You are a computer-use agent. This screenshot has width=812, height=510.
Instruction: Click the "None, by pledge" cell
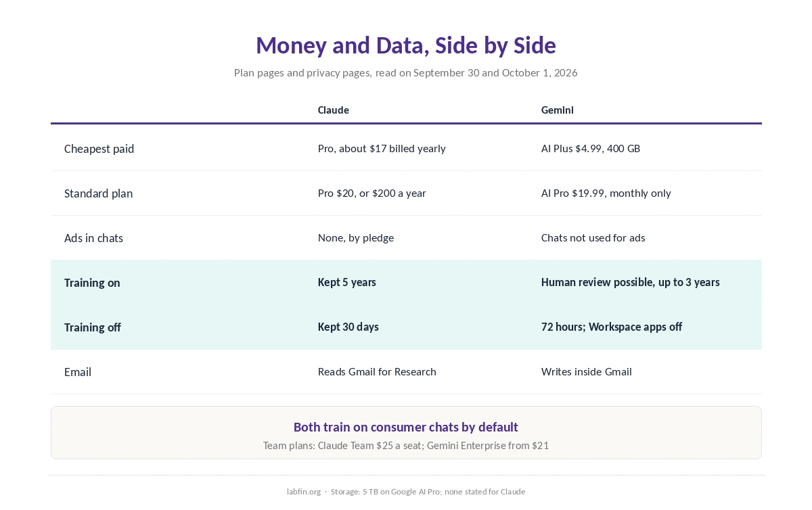pyautogui.click(x=356, y=238)
